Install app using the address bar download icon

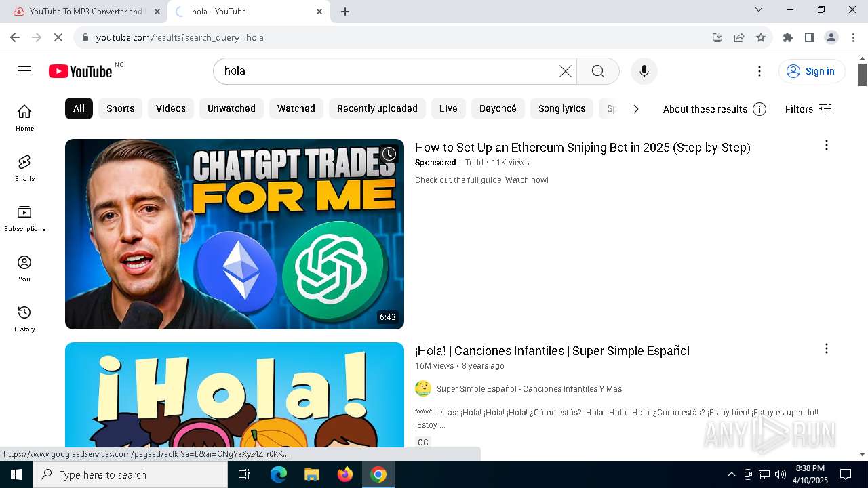coord(717,37)
